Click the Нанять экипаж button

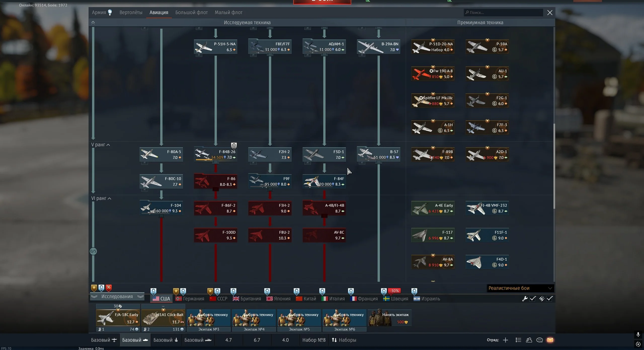[x=390, y=318]
